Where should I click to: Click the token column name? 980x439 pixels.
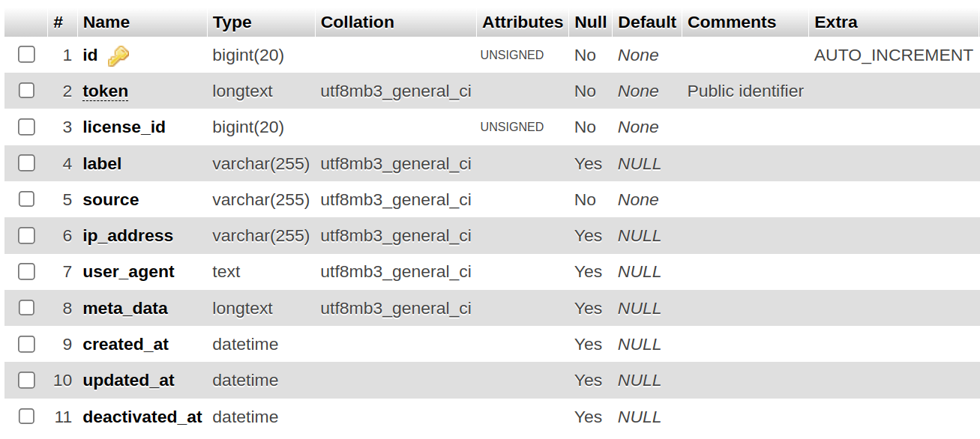click(x=105, y=91)
